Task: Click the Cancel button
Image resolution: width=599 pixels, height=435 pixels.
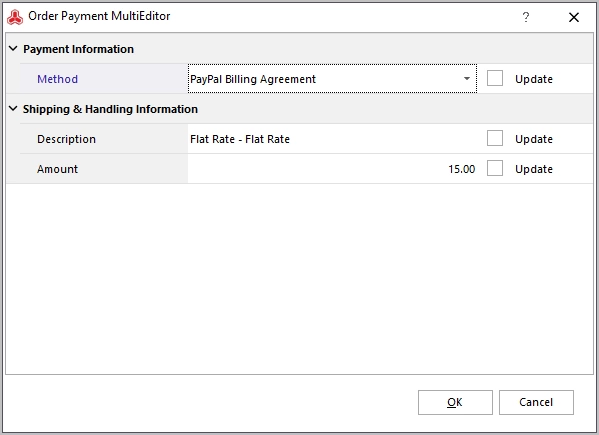Action: point(536,402)
